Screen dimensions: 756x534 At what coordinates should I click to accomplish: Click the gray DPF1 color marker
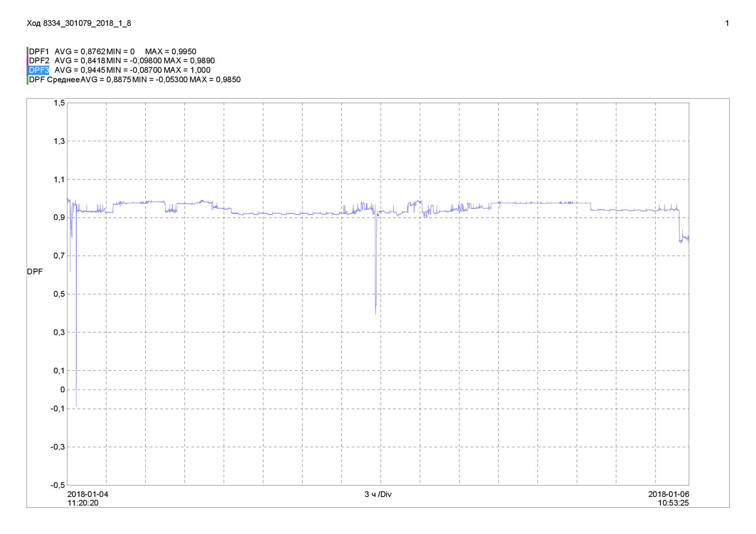[28, 52]
